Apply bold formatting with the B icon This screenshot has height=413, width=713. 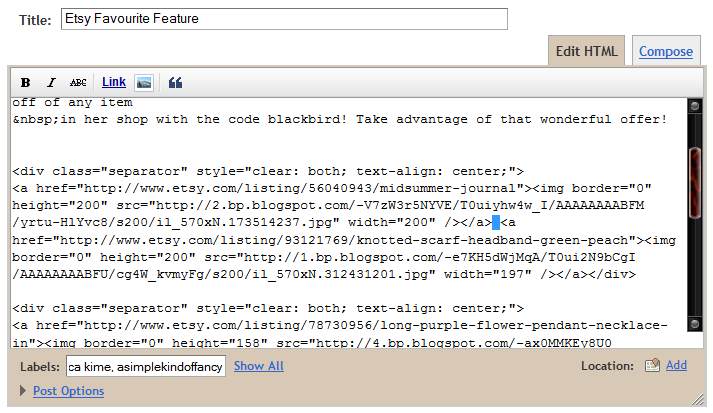(x=25, y=82)
